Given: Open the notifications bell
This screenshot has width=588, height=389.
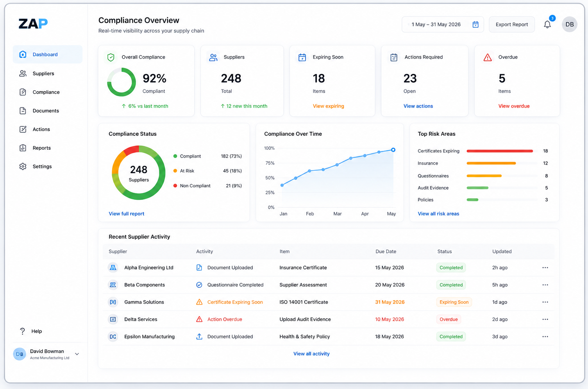Looking at the screenshot, I should (547, 24).
